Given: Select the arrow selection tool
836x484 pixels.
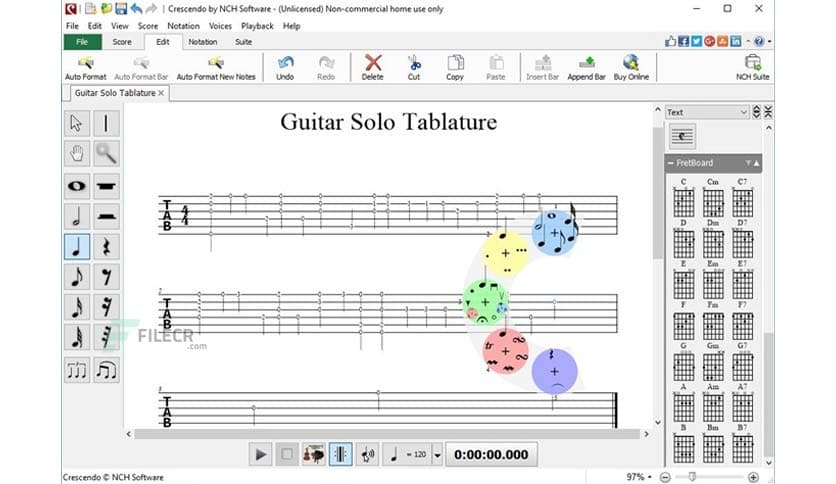Looking at the screenshot, I should [x=76, y=123].
